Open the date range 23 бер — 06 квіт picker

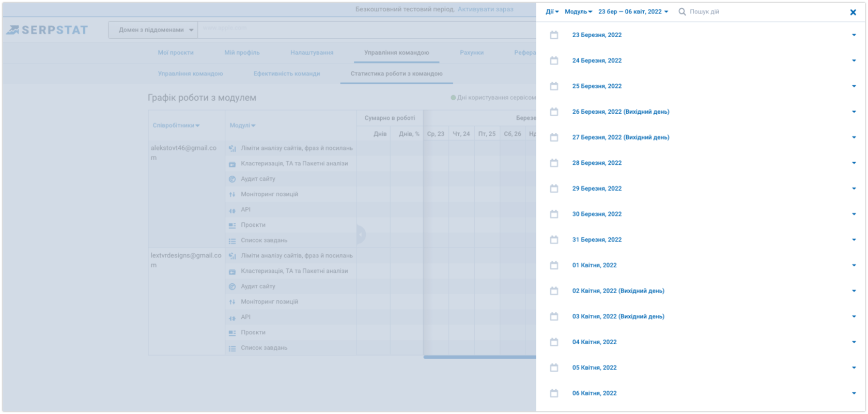coord(633,11)
